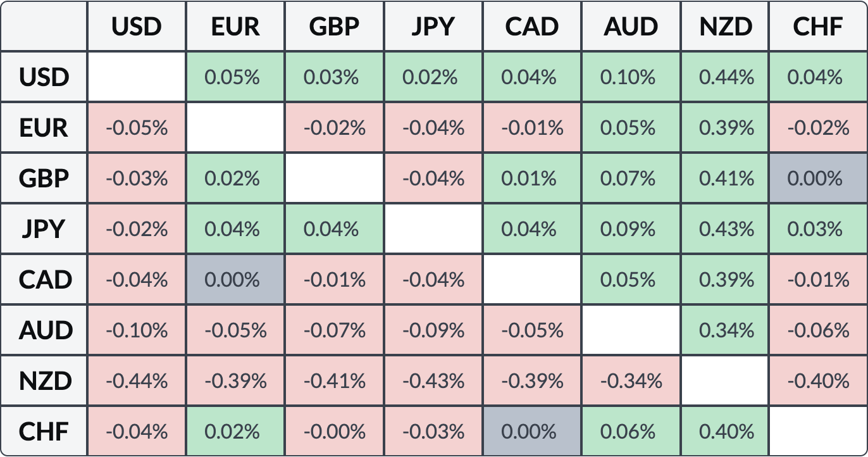Viewport: 868px width, 457px height.
Task: Click the NZD row USD cell showing -0.44%
Action: [x=137, y=381]
